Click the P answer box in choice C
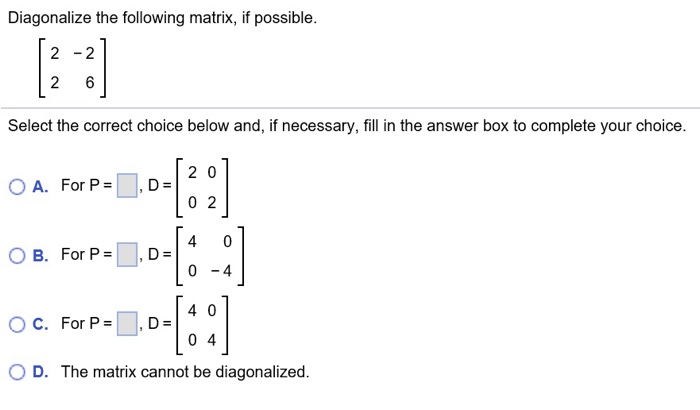Image resolution: width=700 pixels, height=410 pixels. tap(127, 324)
